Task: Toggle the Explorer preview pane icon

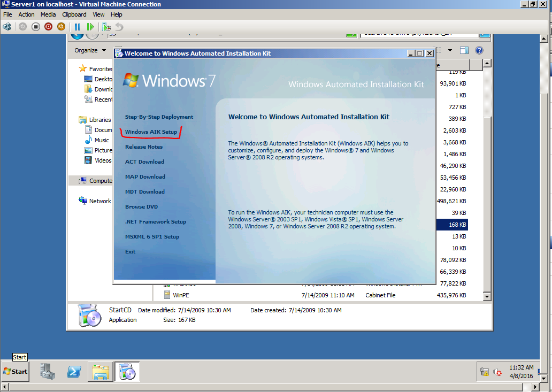Action: [x=464, y=50]
